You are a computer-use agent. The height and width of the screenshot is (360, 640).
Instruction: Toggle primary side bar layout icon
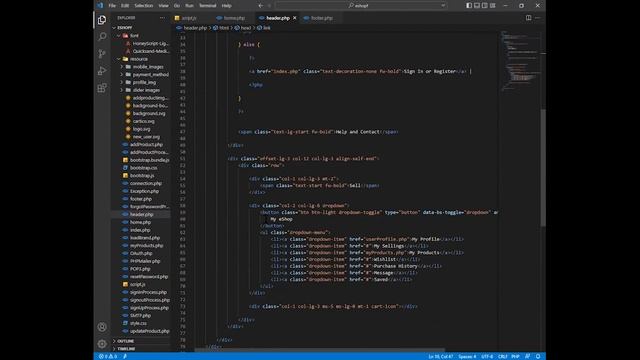click(x=469, y=6)
